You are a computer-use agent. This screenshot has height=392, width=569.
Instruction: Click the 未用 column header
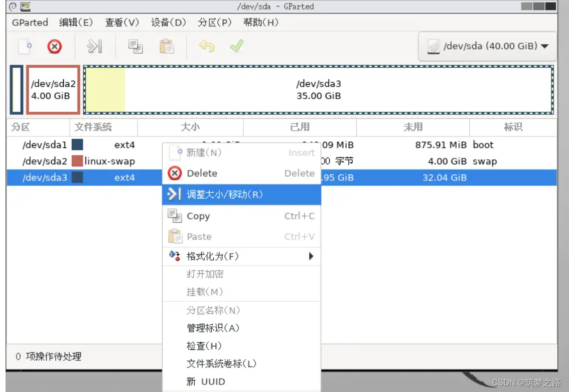pyautogui.click(x=413, y=127)
